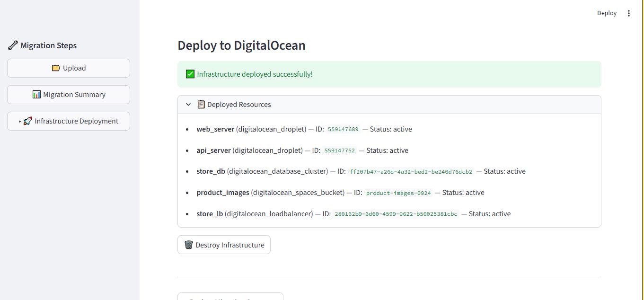Click the product_images resource name
This screenshot has width=644, height=300.
click(x=223, y=193)
